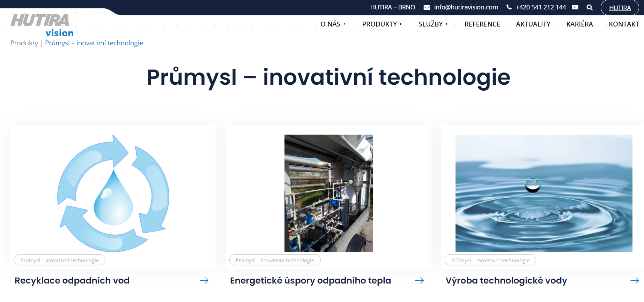This screenshot has height=302, width=644.
Task: Click the water recycling arrows thumbnail
Action: pyautogui.click(x=113, y=193)
